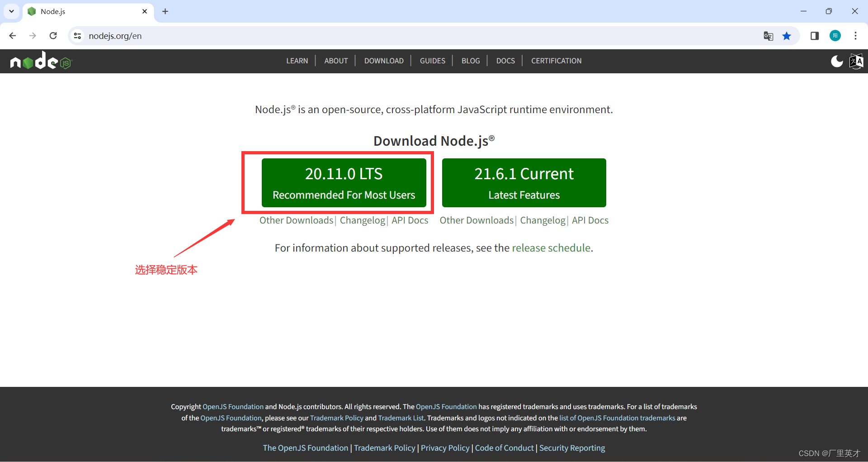Minimize the browser window

click(x=803, y=11)
